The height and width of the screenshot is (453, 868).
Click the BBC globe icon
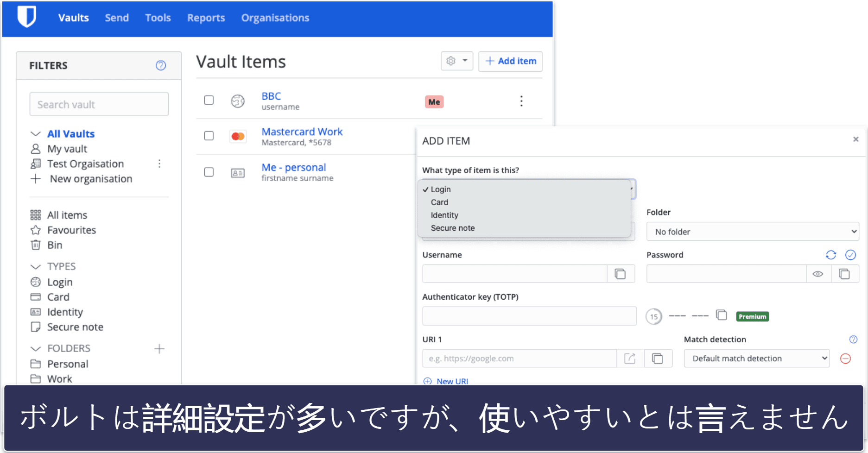point(238,101)
